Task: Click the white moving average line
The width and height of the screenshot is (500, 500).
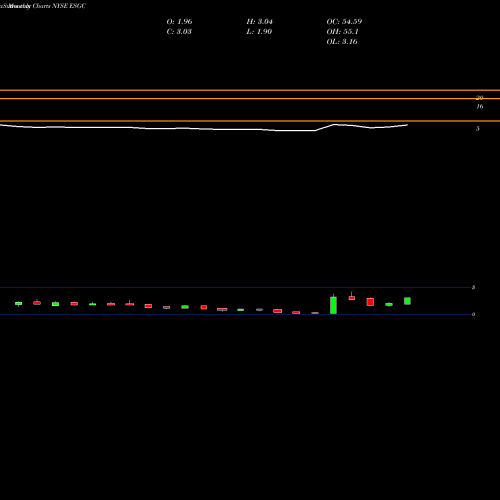Action: 203,128
